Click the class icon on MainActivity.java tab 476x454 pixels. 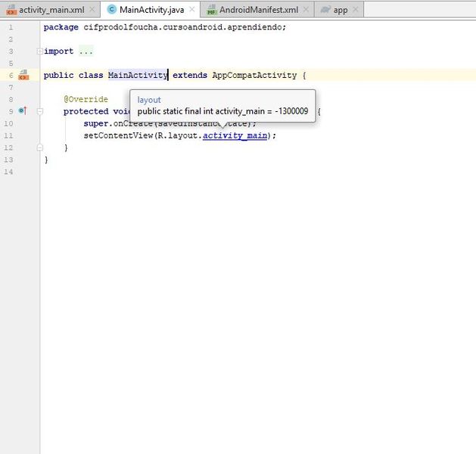click(112, 9)
